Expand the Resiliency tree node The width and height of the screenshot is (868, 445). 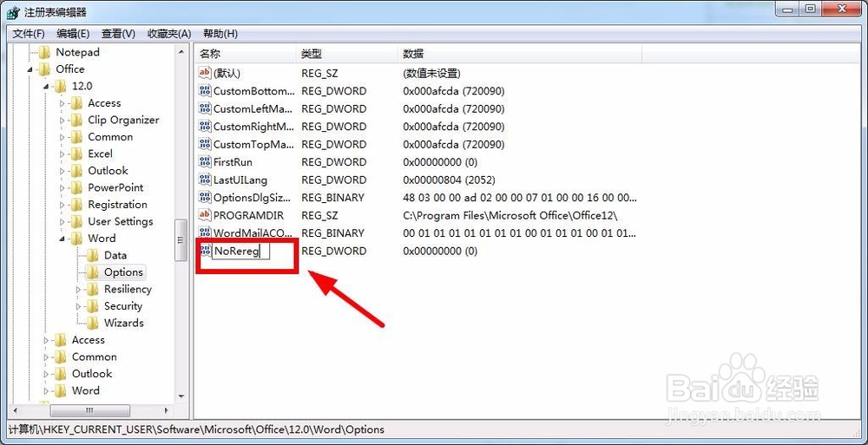click(78, 290)
